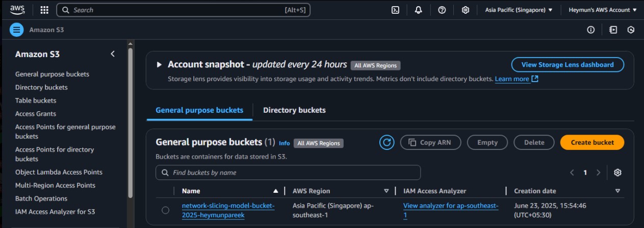Click the external link icon after Learn more

point(535,79)
